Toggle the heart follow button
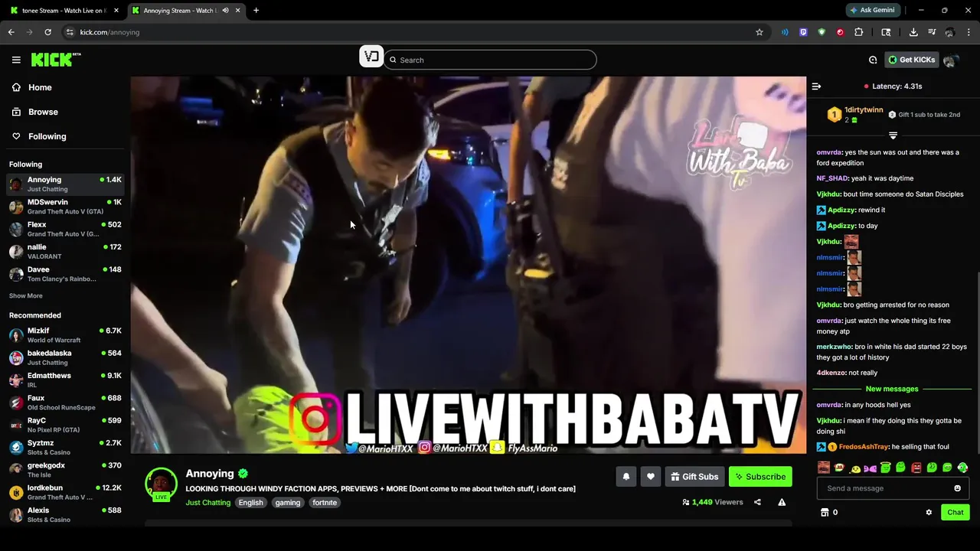Viewport: 980px width, 551px height. click(650, 477)
